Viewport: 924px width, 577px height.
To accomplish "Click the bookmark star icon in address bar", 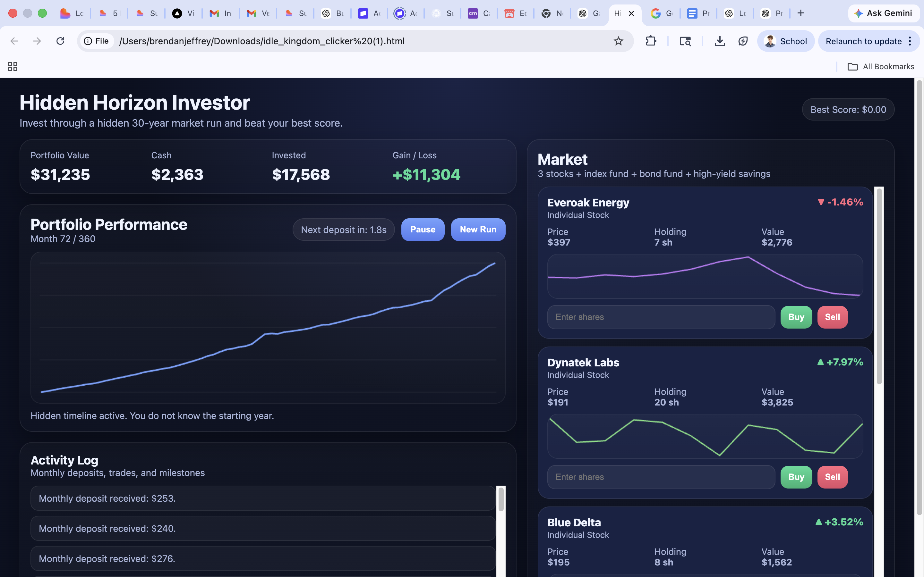I will (x=618, y=41).
